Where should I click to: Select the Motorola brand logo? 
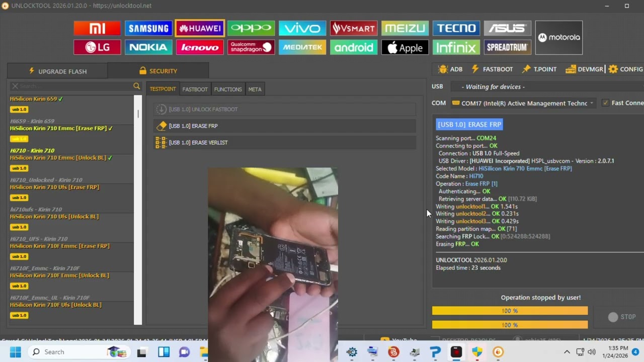559,38
